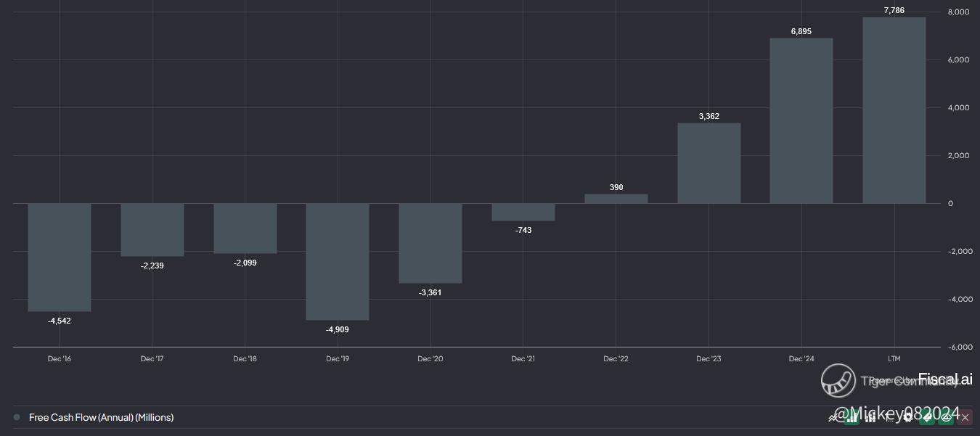Choose the stacked bar chart icon

pyautogui.click(x=870, y=418)
